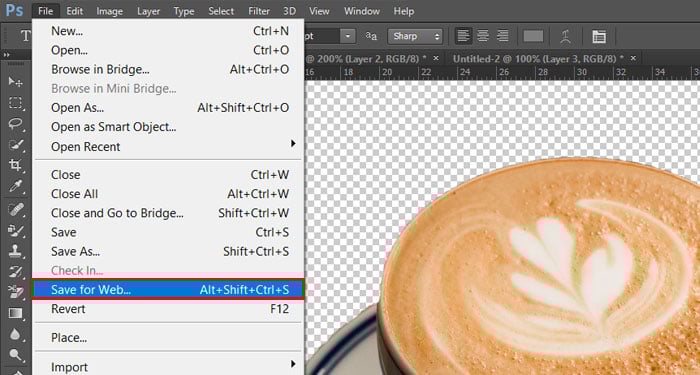This screenshot has height=375, width=700.
Task: Open the Window menu
Action: [362, 11]
